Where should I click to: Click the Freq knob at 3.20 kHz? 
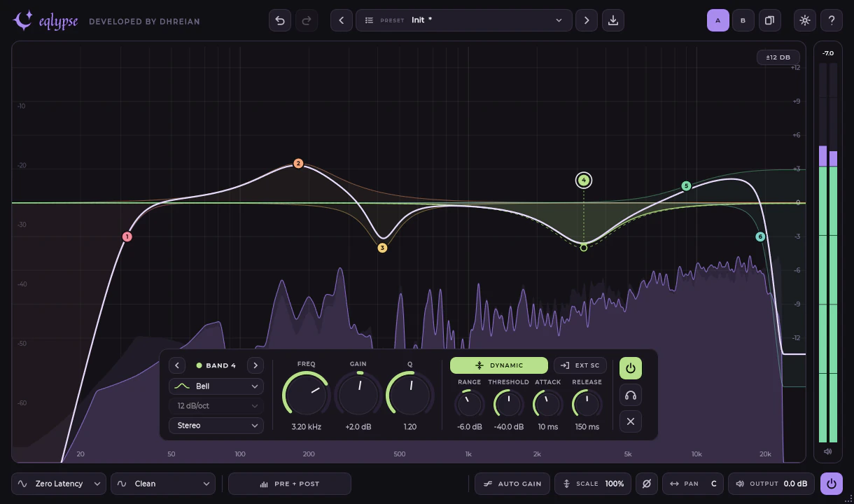pos(306,395)
